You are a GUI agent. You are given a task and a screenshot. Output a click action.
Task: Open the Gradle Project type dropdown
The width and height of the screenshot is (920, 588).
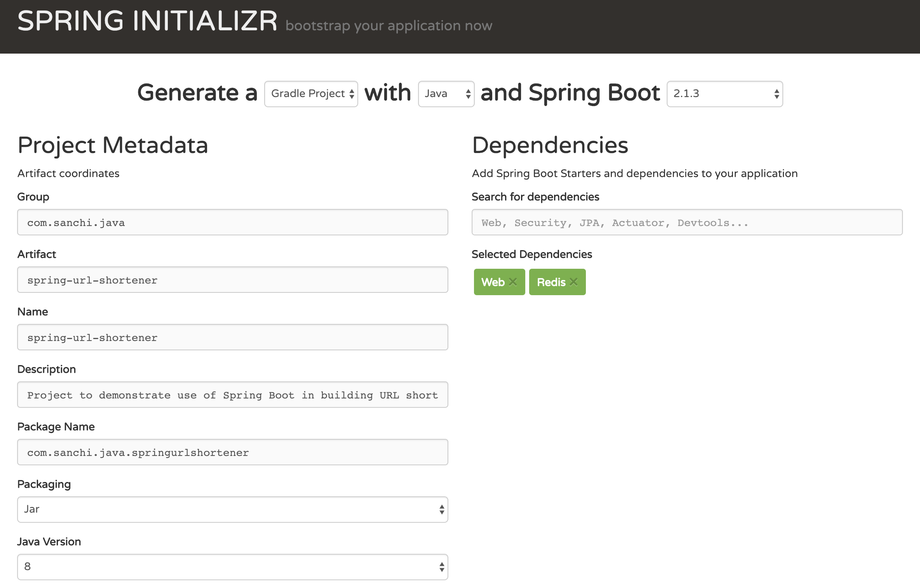tap(311, 94)
